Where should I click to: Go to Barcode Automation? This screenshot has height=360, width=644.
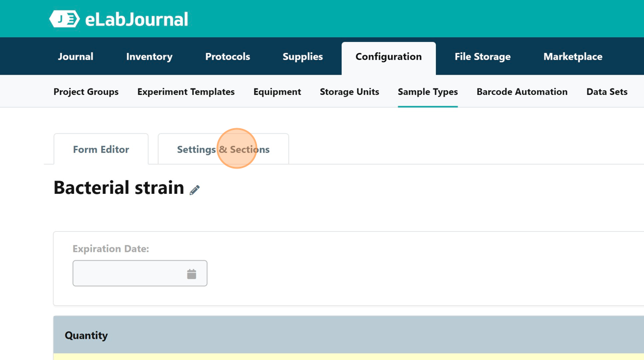click(522, 91)
